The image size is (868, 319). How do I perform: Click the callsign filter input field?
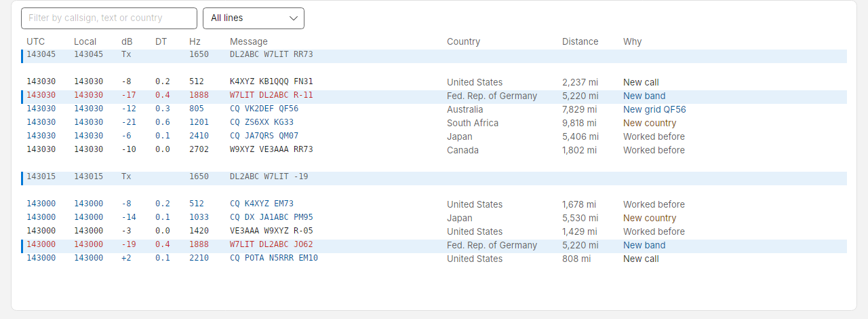coord(109,18)
